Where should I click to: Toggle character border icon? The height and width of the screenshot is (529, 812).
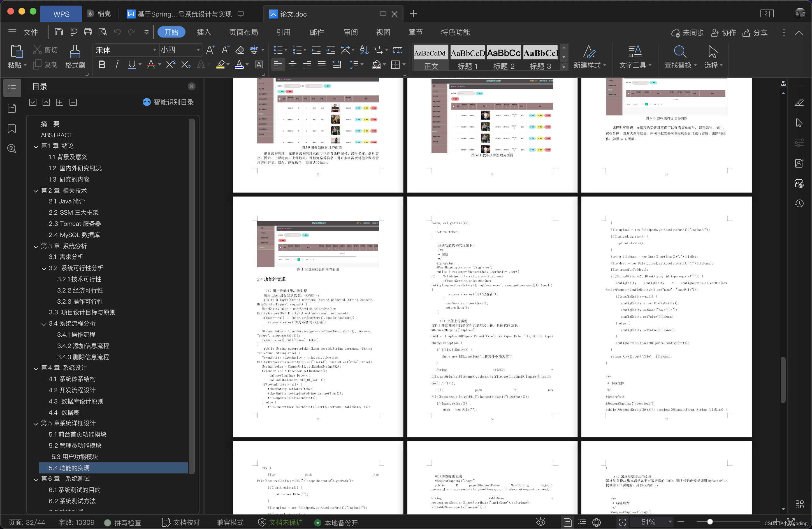[259, 65]
